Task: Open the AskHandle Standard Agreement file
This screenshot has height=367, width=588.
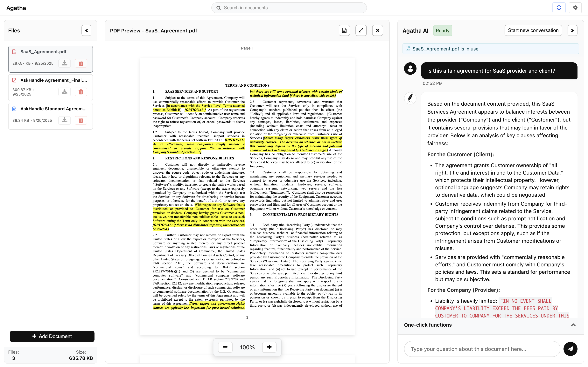Action: tap(53, 109)
